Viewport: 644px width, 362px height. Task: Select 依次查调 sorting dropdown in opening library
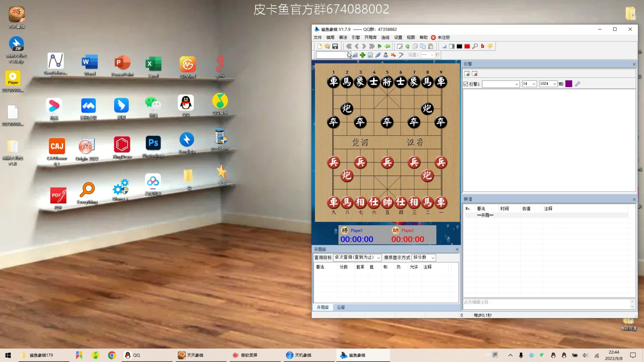tap(356, 257)
